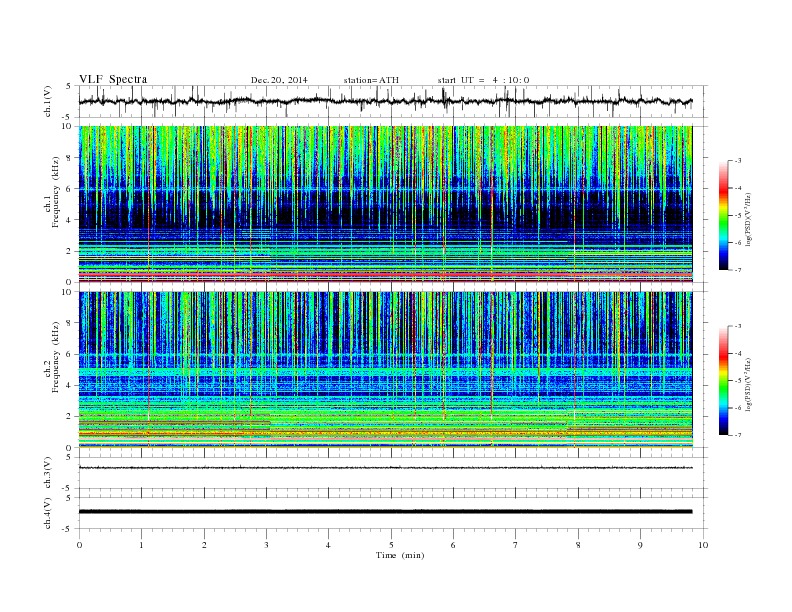Click the "ch.4(V)" axis label
This screenshot has height=612, width=792.
pyautogui.click(x=48, y=513)
